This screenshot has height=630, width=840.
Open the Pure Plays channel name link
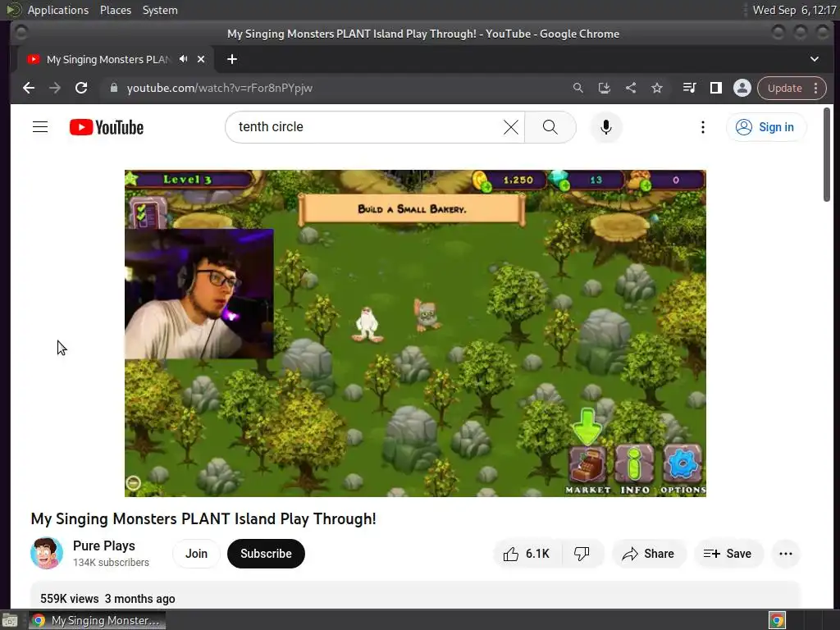pyautogui.click(x=104, y=546)
